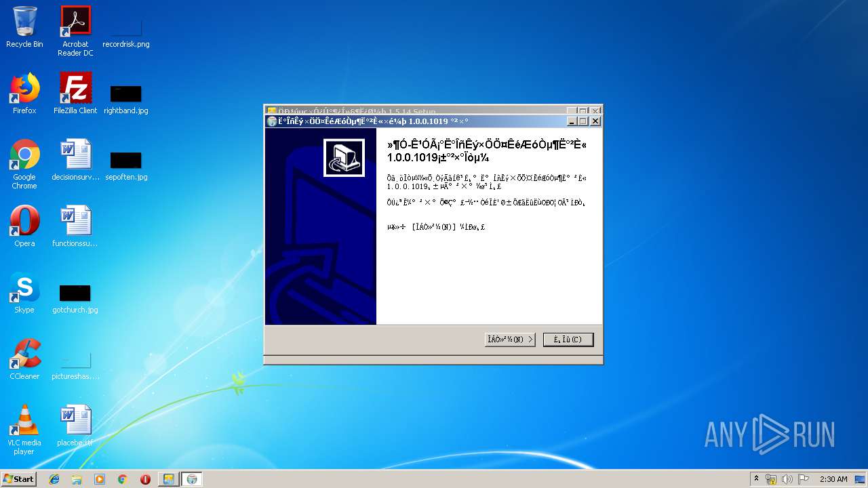Screen dimensions: 868x488
Task: Launch Skype desktop shortcut
Action: click(x=24, y=293)
